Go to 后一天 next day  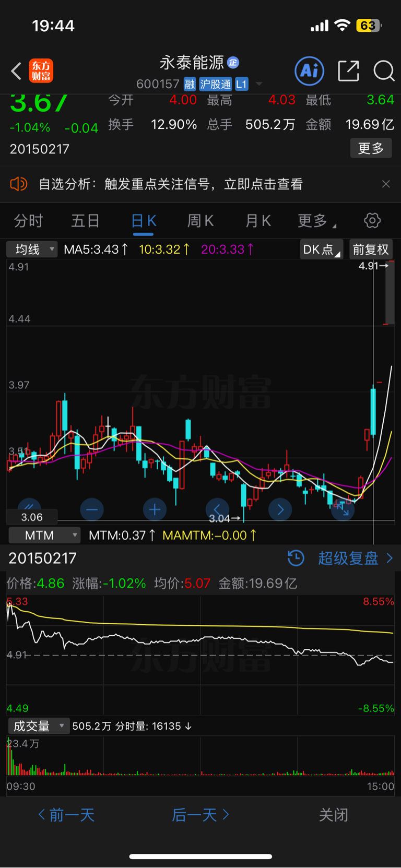pos(200,815)
